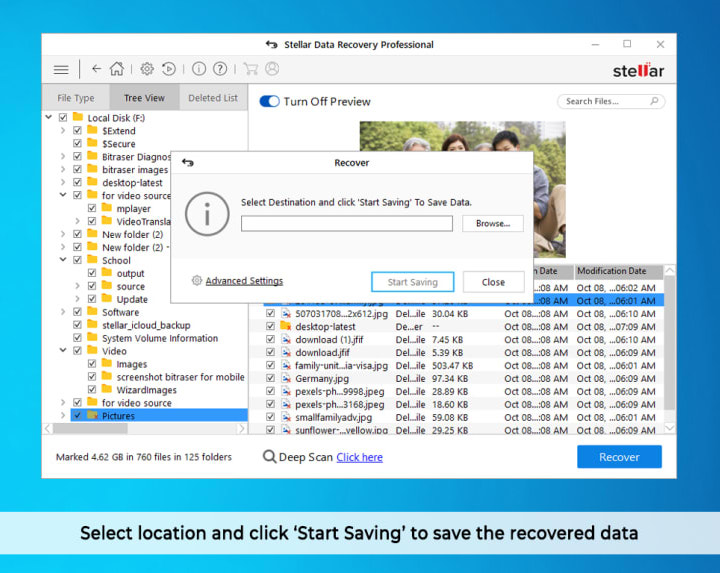Uncheck the Germany.jpg file checkbox
Viewport: 720px width, 573px height.
[x=270, y=378]
